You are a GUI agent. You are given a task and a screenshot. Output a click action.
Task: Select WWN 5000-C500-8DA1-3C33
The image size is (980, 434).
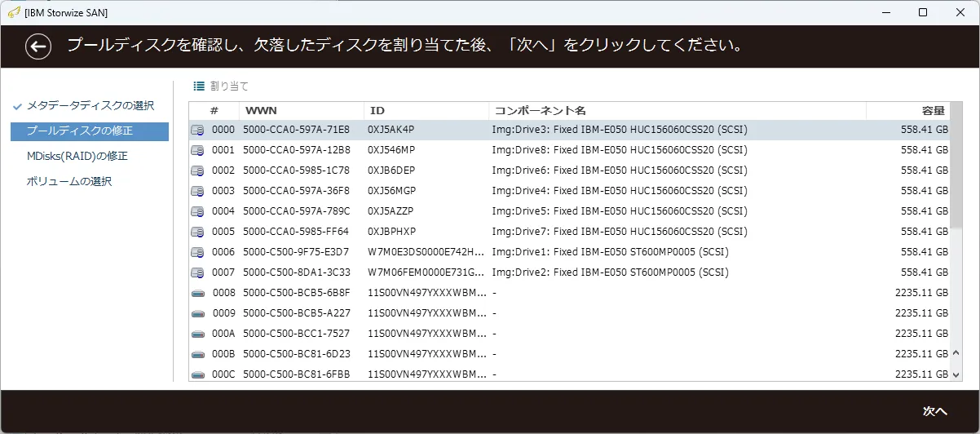(296, 272)
